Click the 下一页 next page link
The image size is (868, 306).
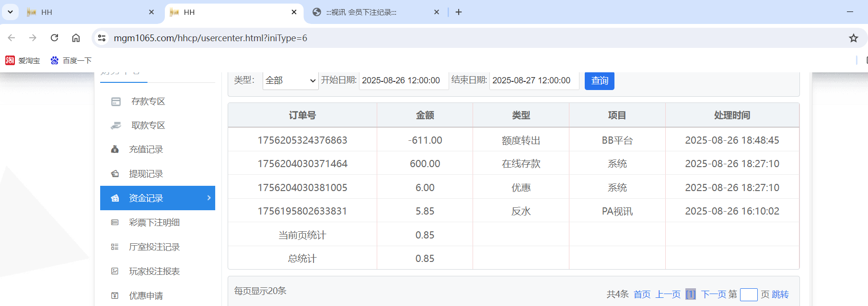click(713, 295)
